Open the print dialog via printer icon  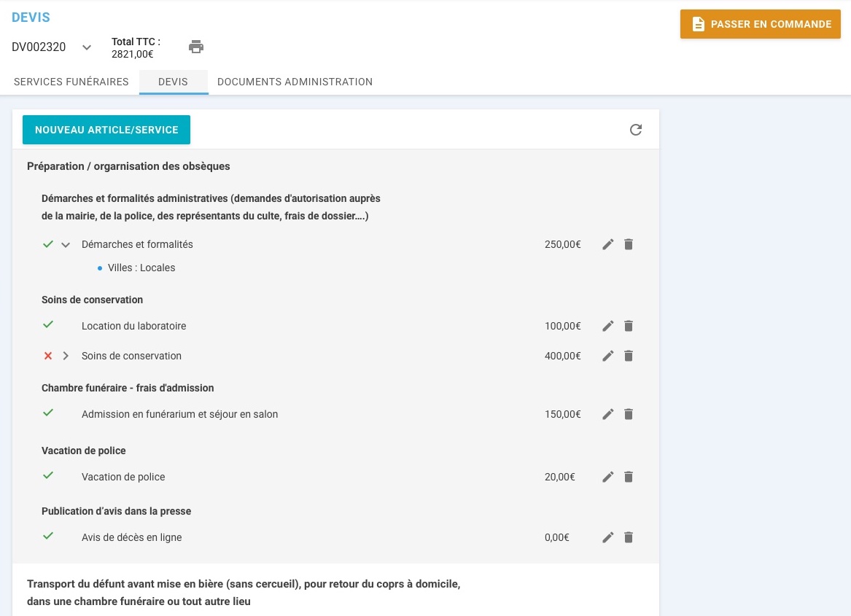click(x=195, y=46)
